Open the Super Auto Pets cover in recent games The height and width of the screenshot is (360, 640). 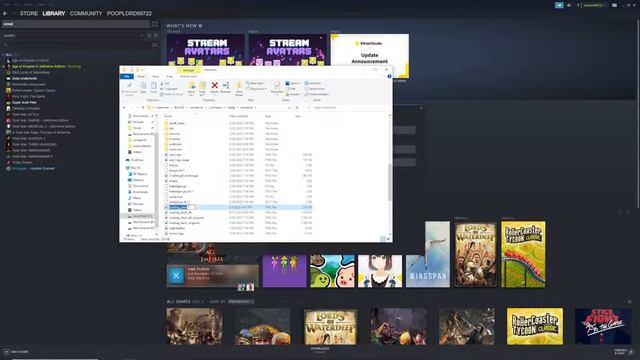coord(332,271)
